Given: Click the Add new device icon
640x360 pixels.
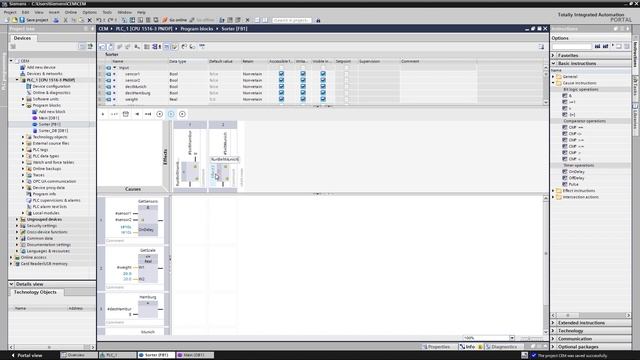Looking at the screenshot, I should pos(23,67).
